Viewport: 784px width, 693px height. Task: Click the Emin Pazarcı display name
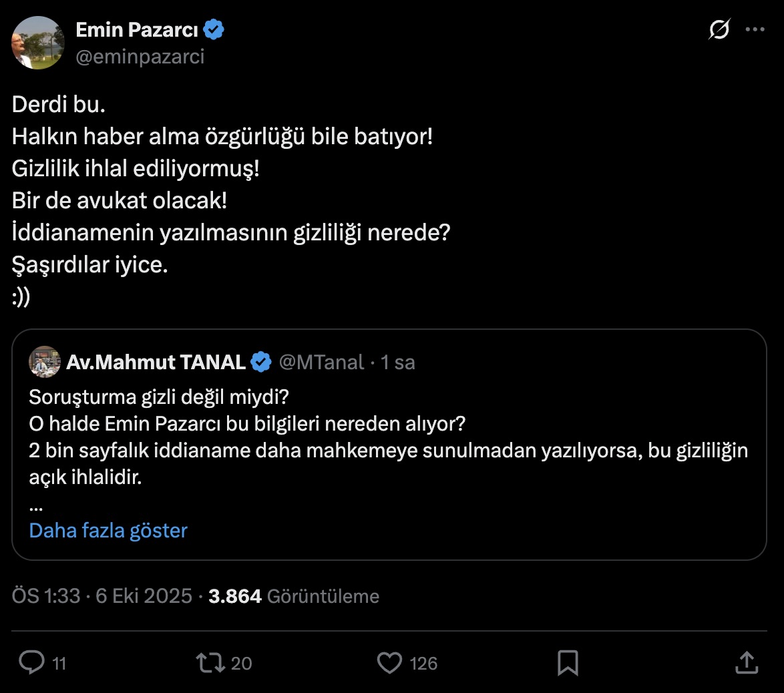coord(137,30)
